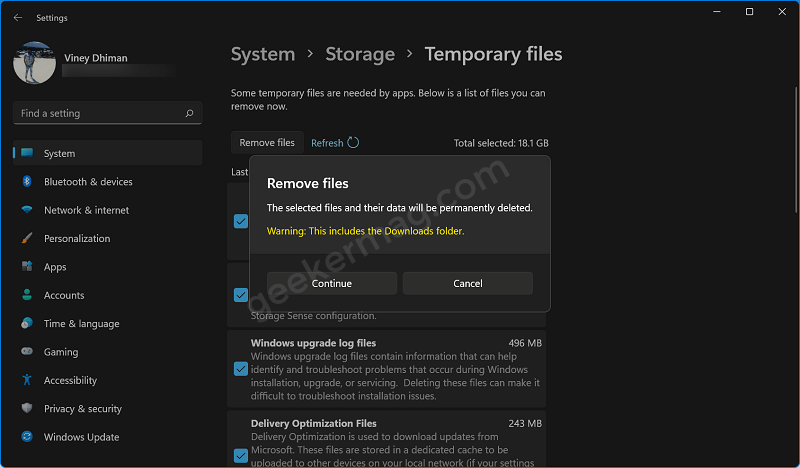Click the Accounts person icon

(x=27, y=295)
